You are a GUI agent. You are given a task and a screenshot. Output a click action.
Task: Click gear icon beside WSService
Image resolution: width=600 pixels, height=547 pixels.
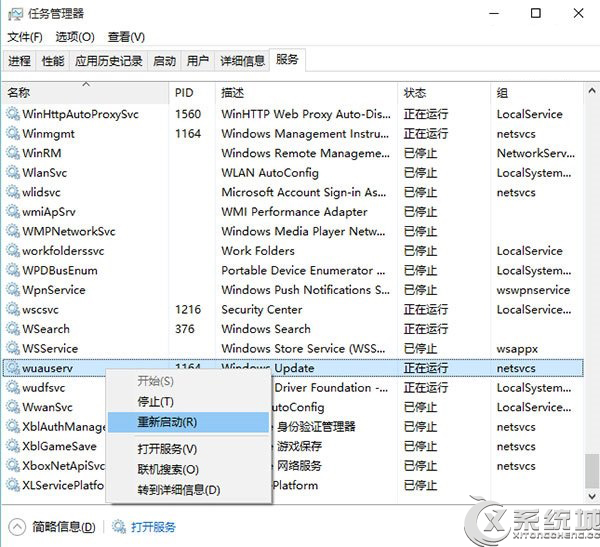point(13,348)
